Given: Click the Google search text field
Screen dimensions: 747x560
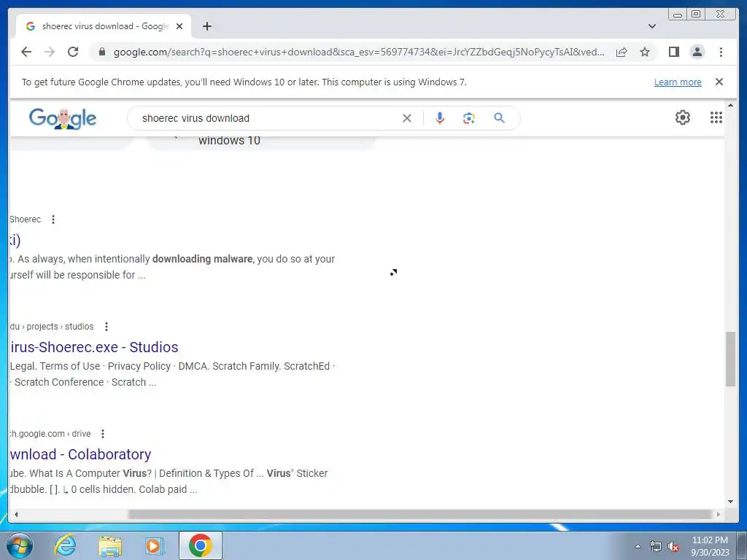Looking at the screenshot, I should (x=267, y=118).
